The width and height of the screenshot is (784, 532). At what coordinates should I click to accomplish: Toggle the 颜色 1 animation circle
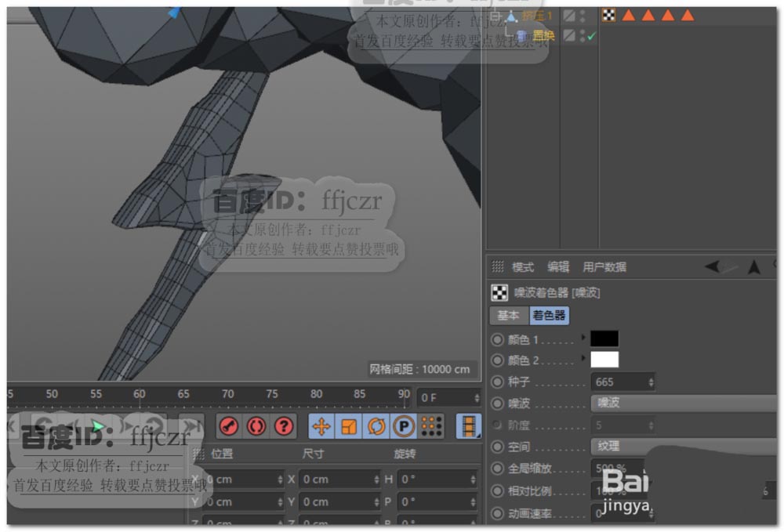pos(497,339)
